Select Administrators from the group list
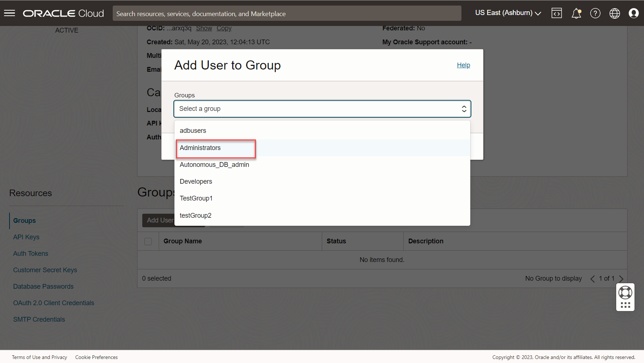The width and height of the screenshot is (644, 363). (x=200, y=148)
